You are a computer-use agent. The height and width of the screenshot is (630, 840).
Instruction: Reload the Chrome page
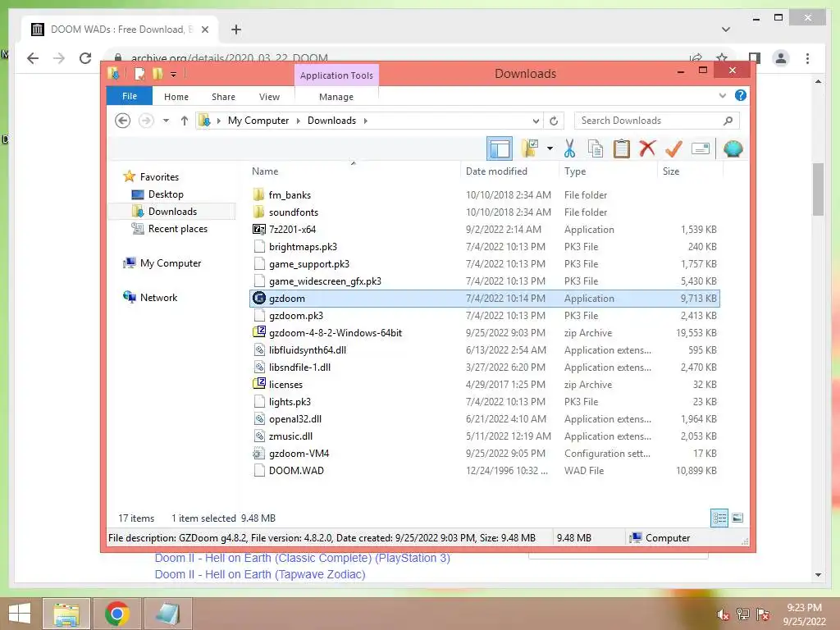(85, 58)
